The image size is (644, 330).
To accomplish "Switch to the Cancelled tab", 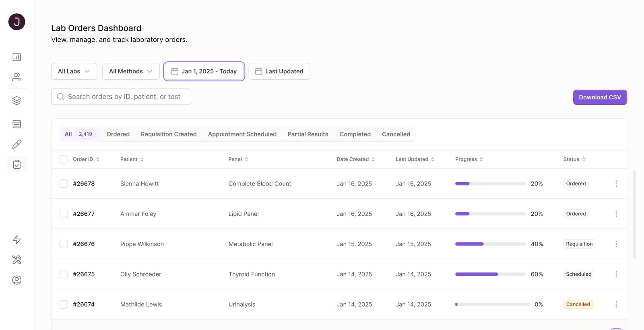I will [x=396, y=134].
